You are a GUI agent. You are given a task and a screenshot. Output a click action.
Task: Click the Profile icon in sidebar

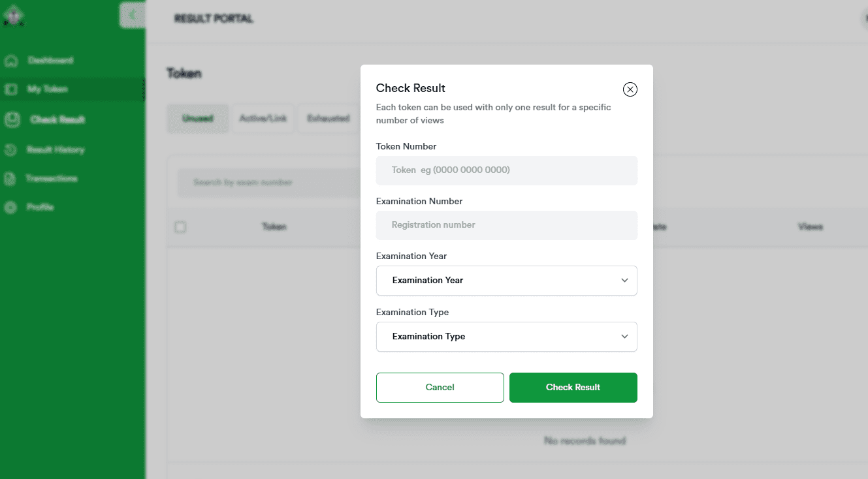(10, 208)
